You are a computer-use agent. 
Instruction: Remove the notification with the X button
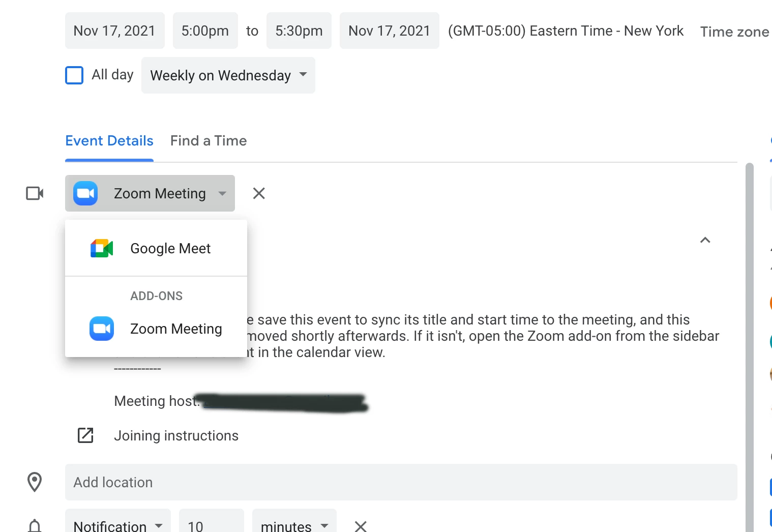(x=361, y=526)
